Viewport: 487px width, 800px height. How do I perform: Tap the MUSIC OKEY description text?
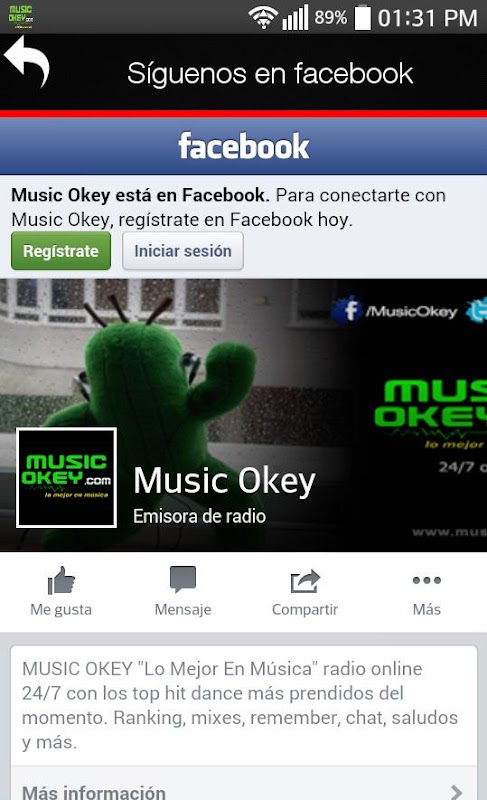pos(240,705)
